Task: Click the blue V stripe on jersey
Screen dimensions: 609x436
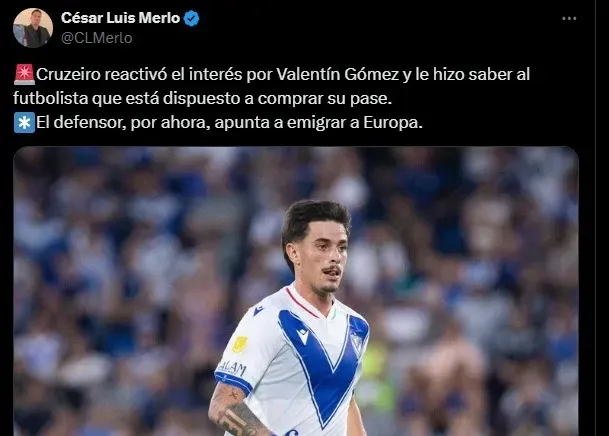Action: 325,361
